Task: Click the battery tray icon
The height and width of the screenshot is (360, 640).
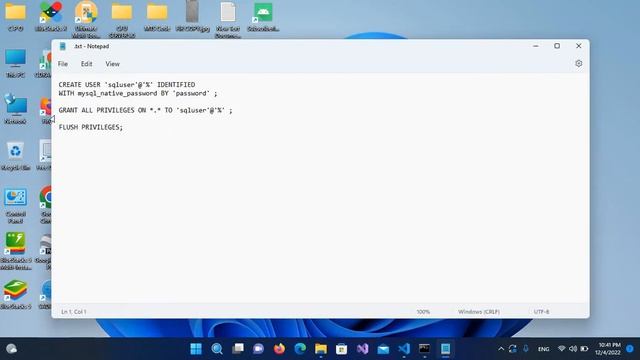Action: pos(584,349)
